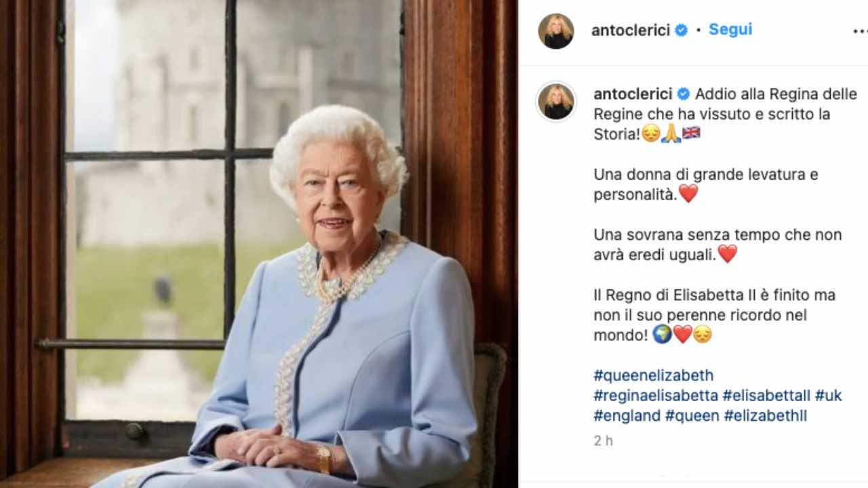
Task: Click the UK flag emoji in the caption
Action: tap(691, 134)
